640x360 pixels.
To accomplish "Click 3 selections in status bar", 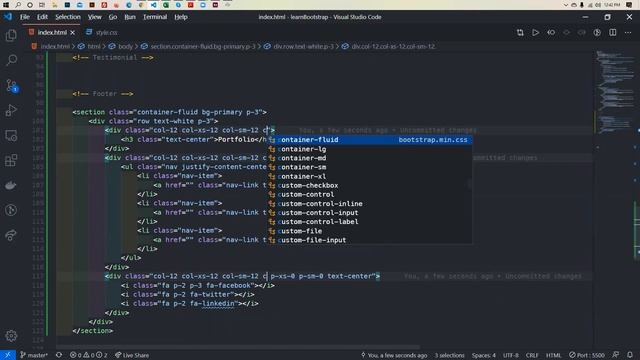I will pos(449,355).
